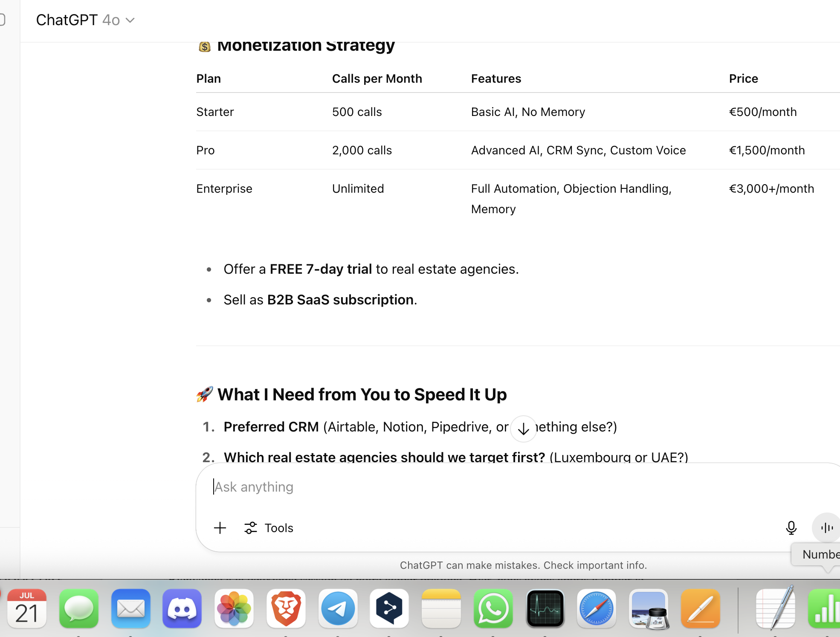The height and width of the screenshot is (637, 840).
Task: Open Pages from the dock
Action: tap(701, 608)
